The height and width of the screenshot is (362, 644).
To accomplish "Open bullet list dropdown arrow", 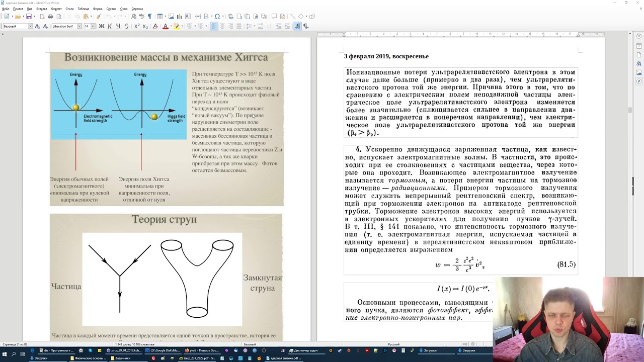I will (195, 26).
